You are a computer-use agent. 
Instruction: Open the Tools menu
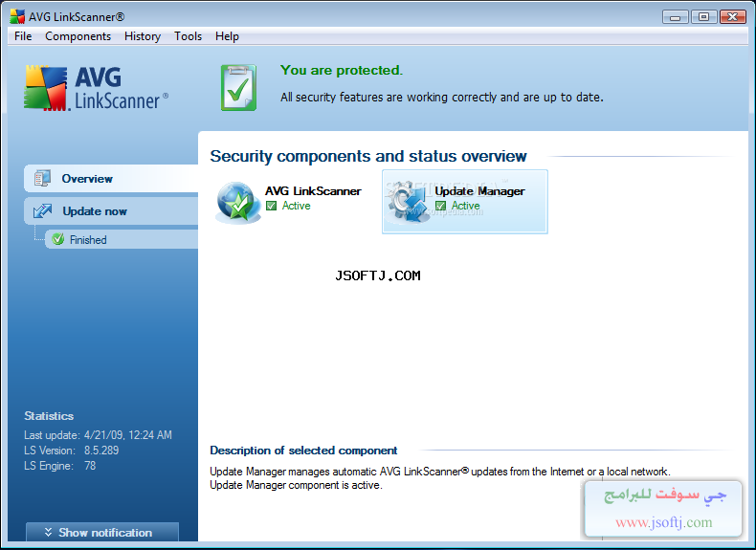188,36
